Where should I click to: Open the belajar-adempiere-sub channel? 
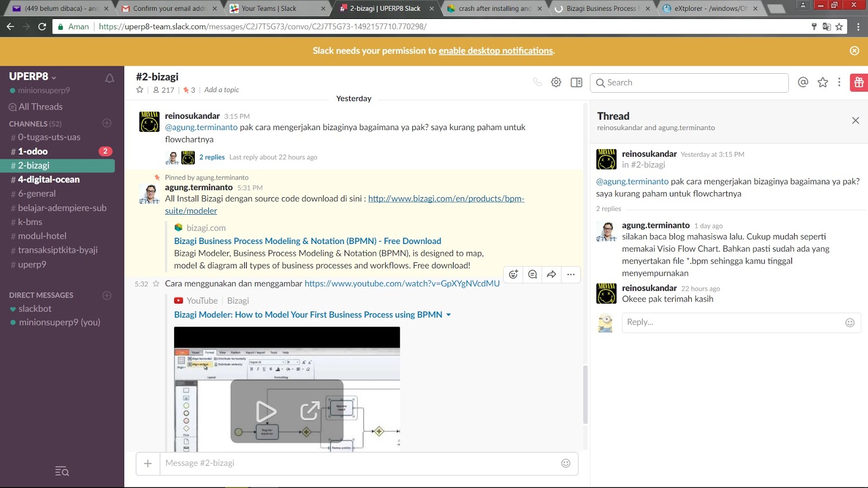[62, 208]
